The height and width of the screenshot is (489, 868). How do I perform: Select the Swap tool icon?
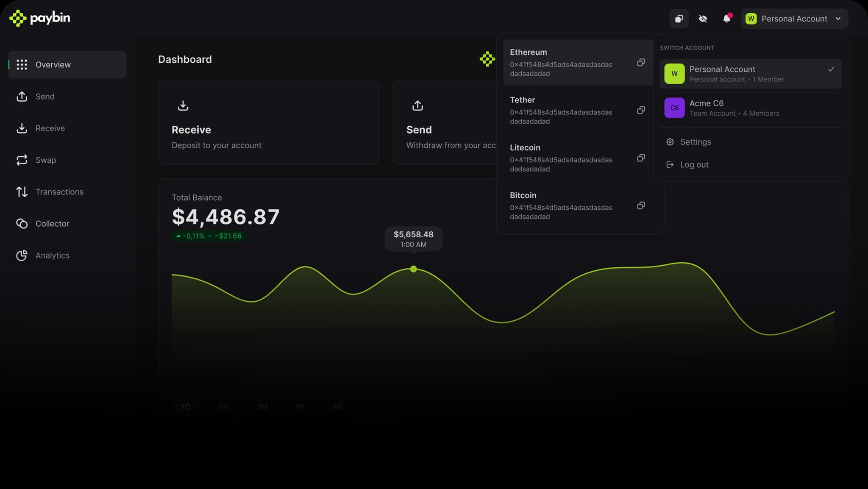(22, 160)
